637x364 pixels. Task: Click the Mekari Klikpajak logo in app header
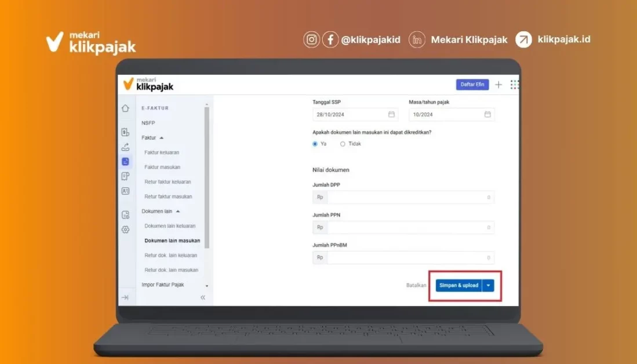148,84
